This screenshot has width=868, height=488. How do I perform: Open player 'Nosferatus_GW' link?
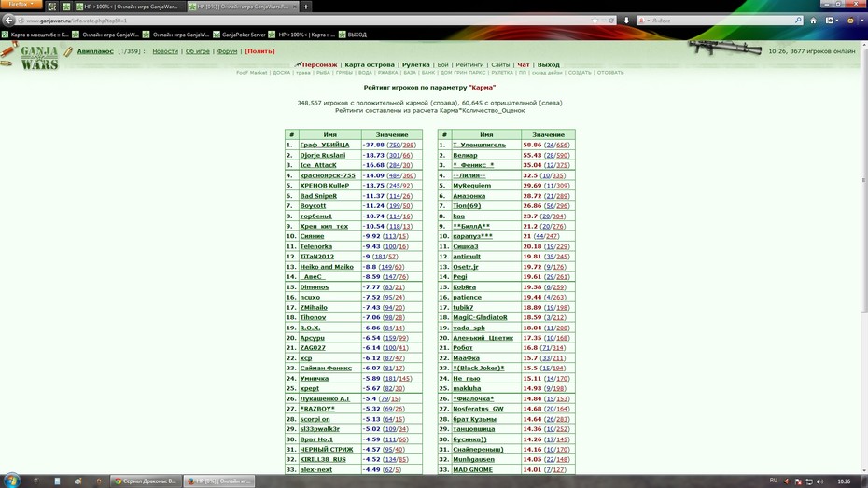[x=478, y=409]
